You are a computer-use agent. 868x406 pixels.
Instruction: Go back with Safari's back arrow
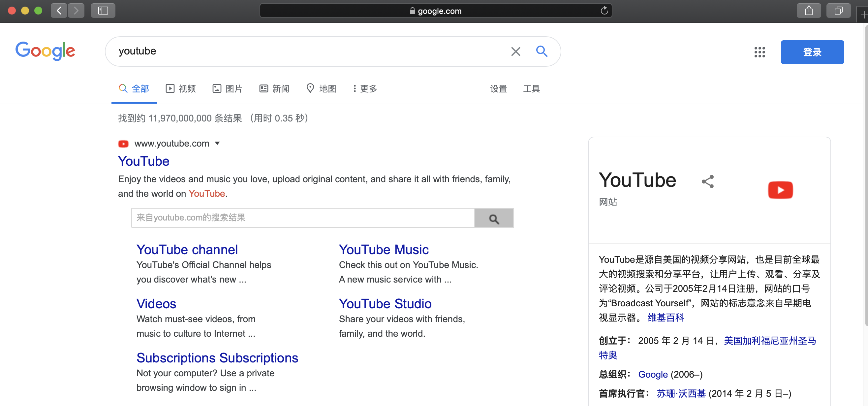coord(59,11)
